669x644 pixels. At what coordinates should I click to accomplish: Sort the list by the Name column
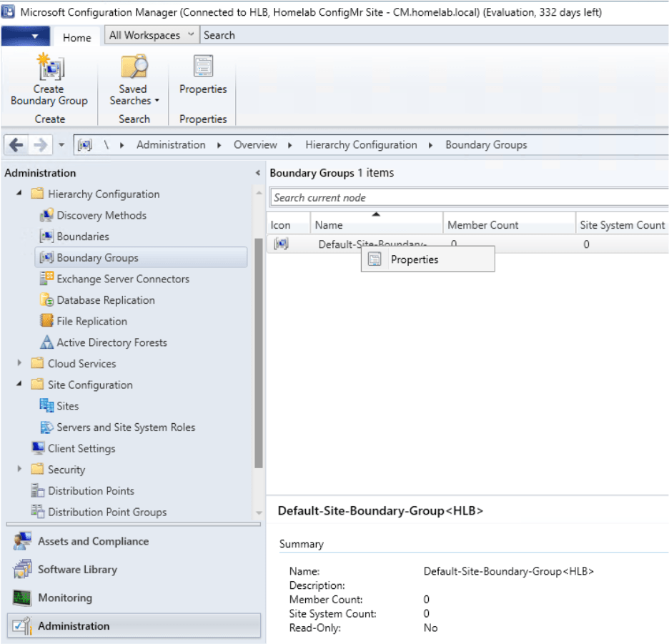tap(329, 224)
